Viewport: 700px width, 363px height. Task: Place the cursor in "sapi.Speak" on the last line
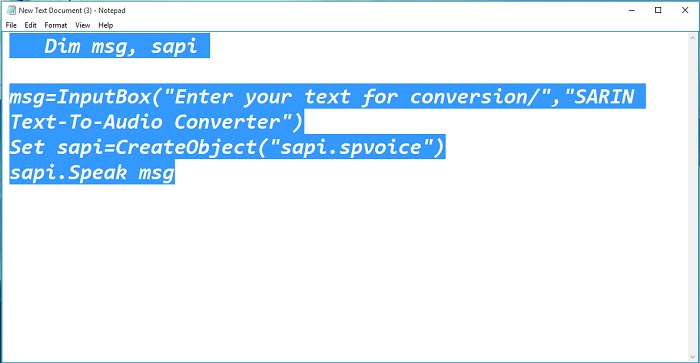(x=68, y=173)
